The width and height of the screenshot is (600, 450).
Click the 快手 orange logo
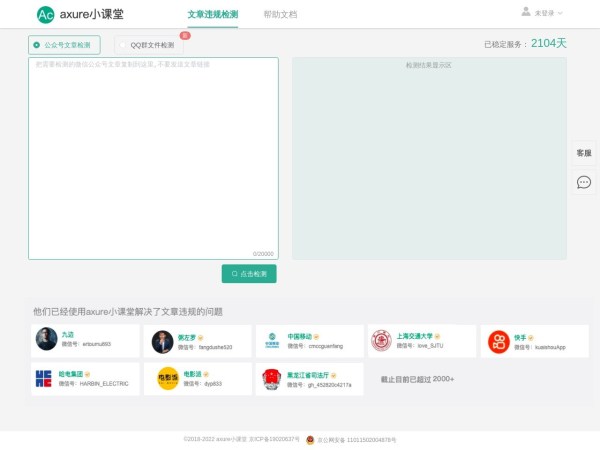[x=498, y=341]
